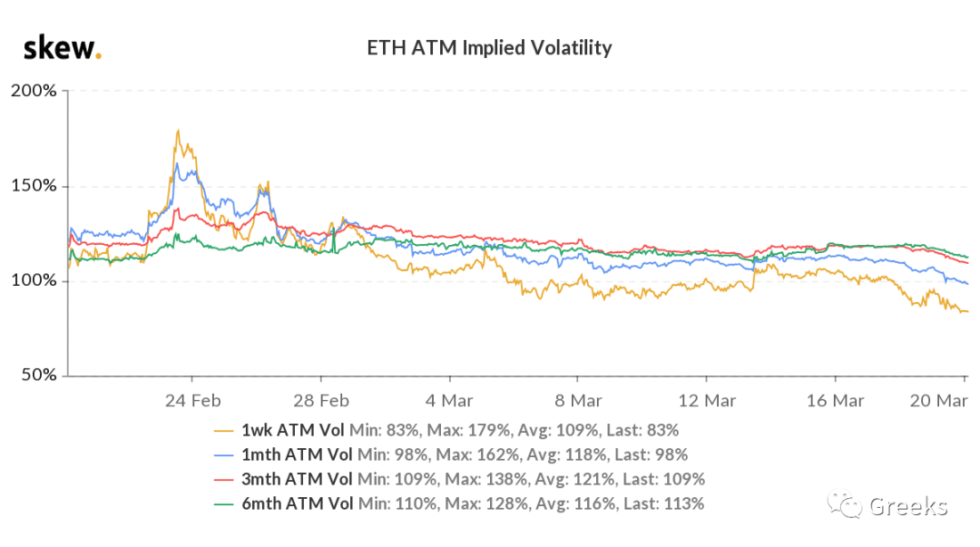Click the 4 Mar x-axis label

(x=449, y=401)
